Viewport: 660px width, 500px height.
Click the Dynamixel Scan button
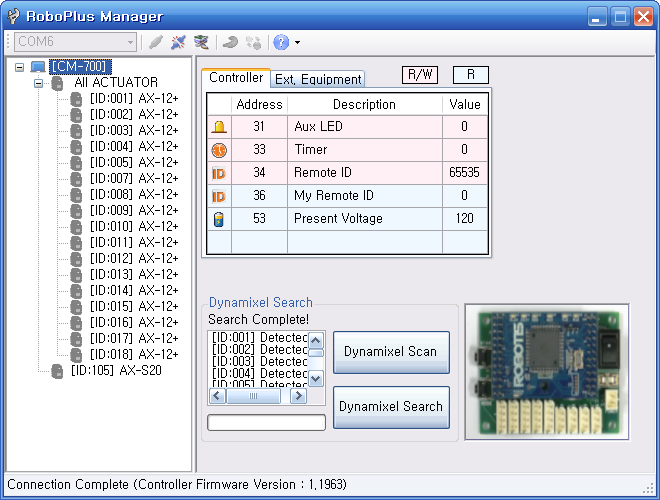pos(391,352)
